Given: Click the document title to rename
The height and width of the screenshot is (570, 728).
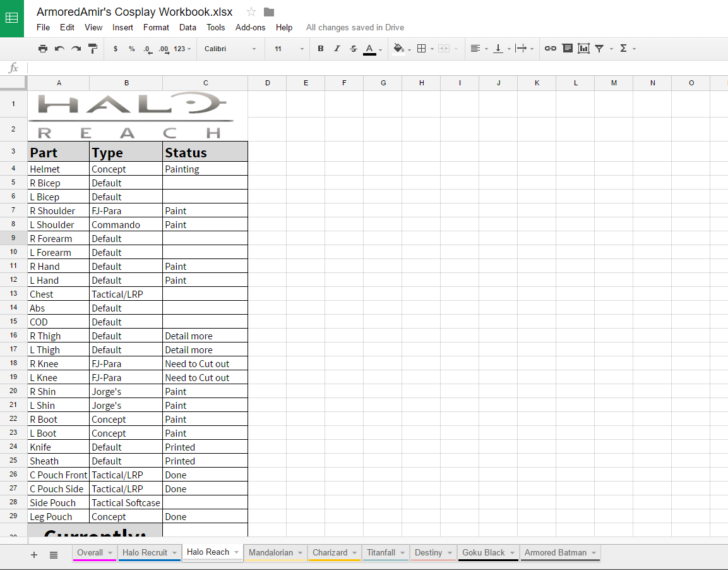Looking at the screenshot, I should (134, 11).
